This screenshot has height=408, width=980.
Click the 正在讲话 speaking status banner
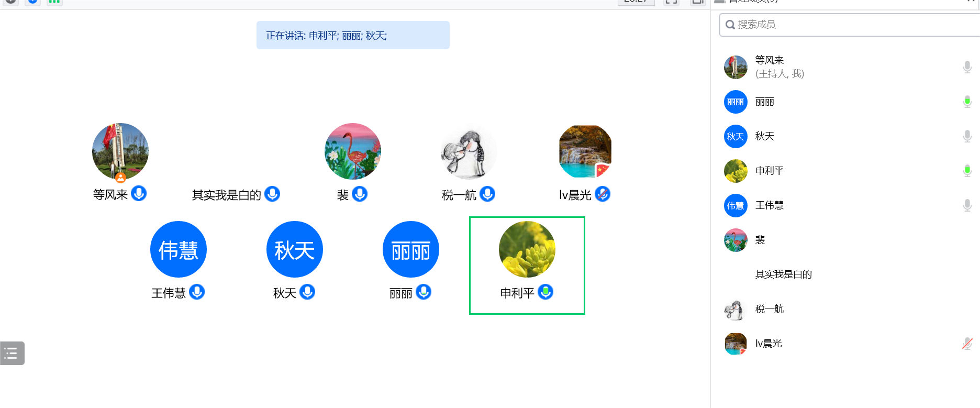(353, 35)
